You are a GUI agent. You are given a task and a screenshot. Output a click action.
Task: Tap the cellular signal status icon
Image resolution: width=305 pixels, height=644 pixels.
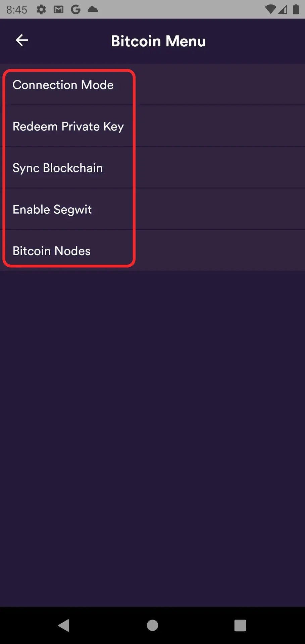pos(282,9)
